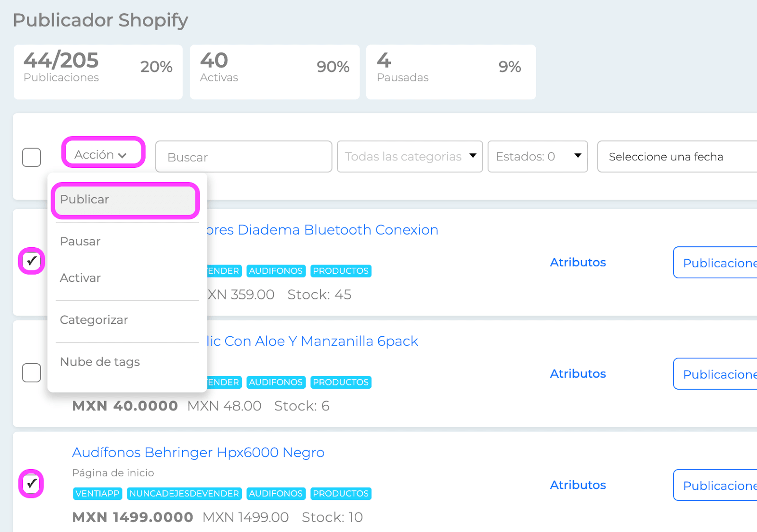
Task: Open Atributos for Diadema Bluetooth product
Action: point(578,262)
